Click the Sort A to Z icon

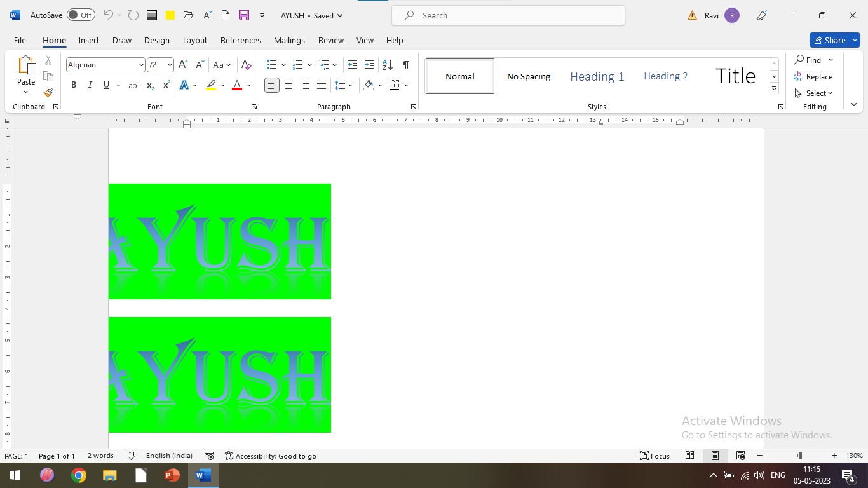coord(387,65)
